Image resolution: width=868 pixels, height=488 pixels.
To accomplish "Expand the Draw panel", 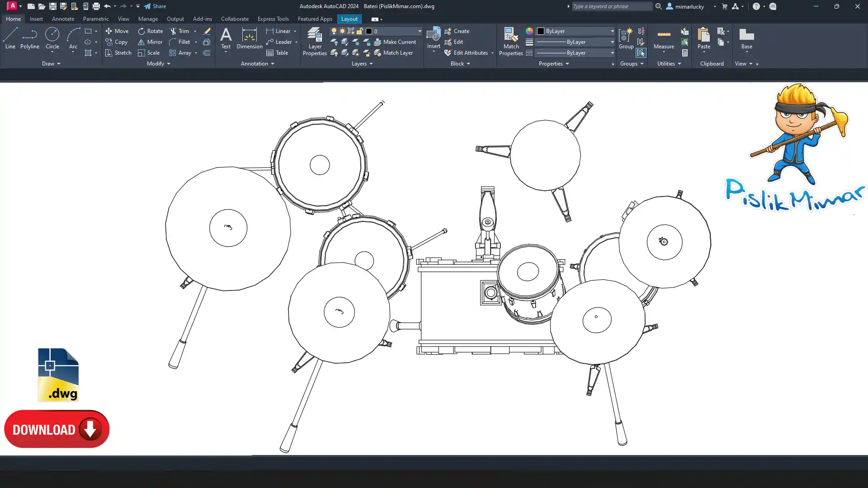I will point(51,64).
